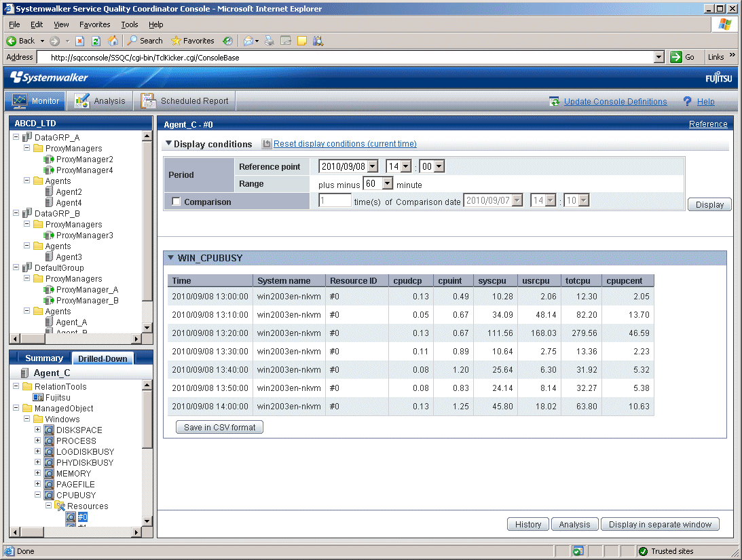Viewport: 742px width, 560px height.
Task: Select the Agent2 server icon
Action: pos(49,191)
